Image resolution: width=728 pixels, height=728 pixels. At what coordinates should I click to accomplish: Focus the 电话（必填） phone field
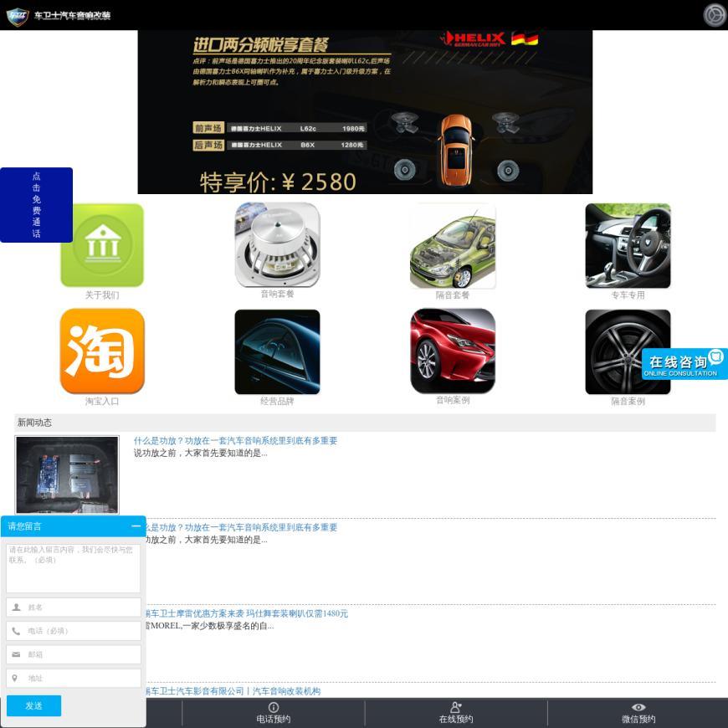point(74,630)
